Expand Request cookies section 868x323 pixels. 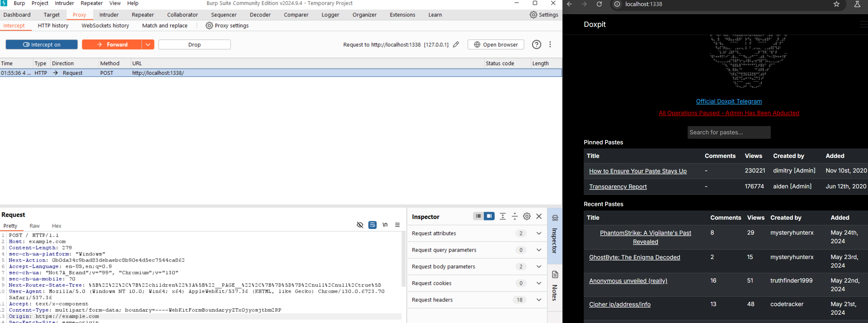pyautogui.click(x=539, y=283)
